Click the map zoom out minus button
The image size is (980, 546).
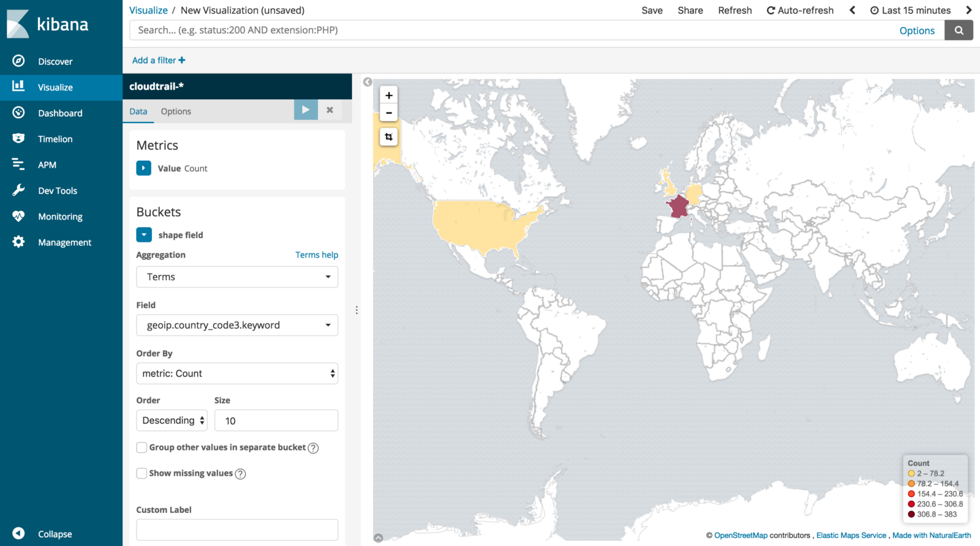point(388,113)
